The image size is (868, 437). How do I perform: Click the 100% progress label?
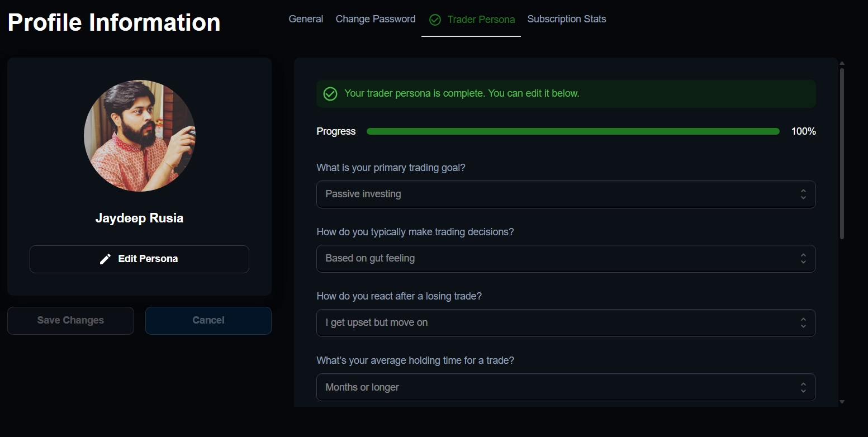coord(803,131)
